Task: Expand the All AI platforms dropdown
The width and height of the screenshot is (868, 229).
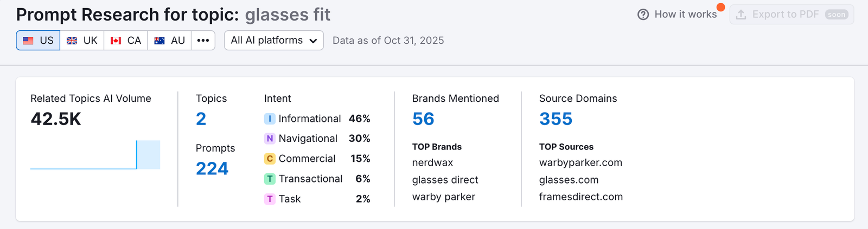Action: pos(274,41)
